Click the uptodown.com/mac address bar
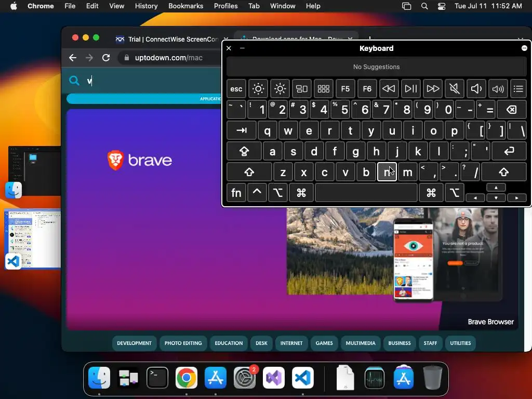The width and height of the screenshot is (532, 399). tap(169, 58)
